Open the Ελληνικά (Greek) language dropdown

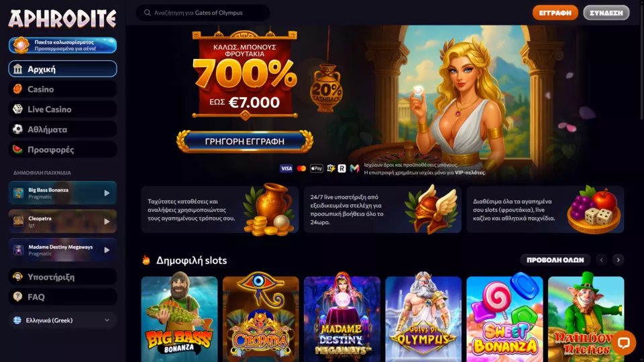pyautogui.click(x=62, y=320)
